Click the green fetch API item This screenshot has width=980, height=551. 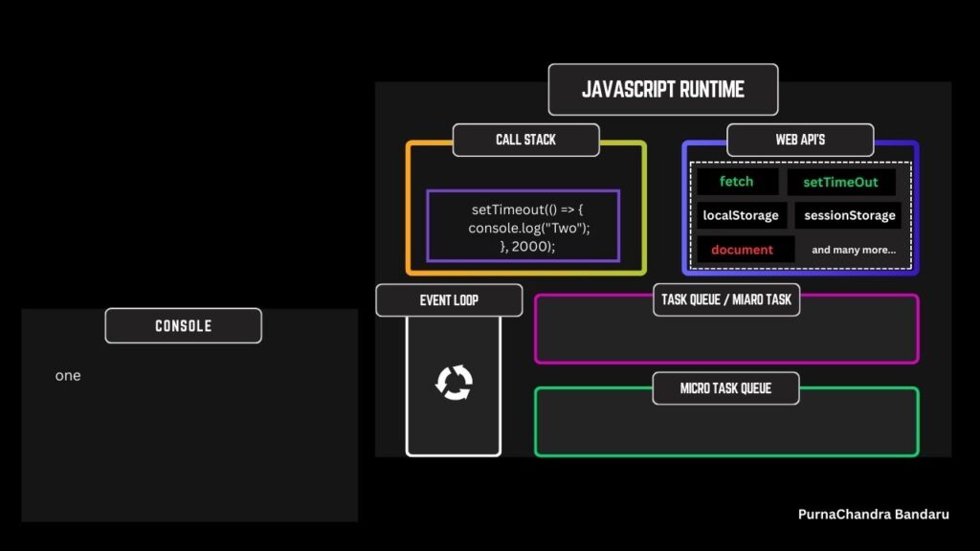click(736, 182)
